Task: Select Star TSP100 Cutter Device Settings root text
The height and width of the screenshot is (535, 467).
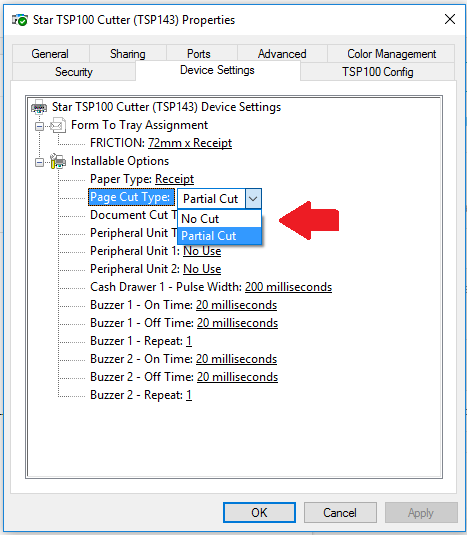Action: tap(166, 107)
